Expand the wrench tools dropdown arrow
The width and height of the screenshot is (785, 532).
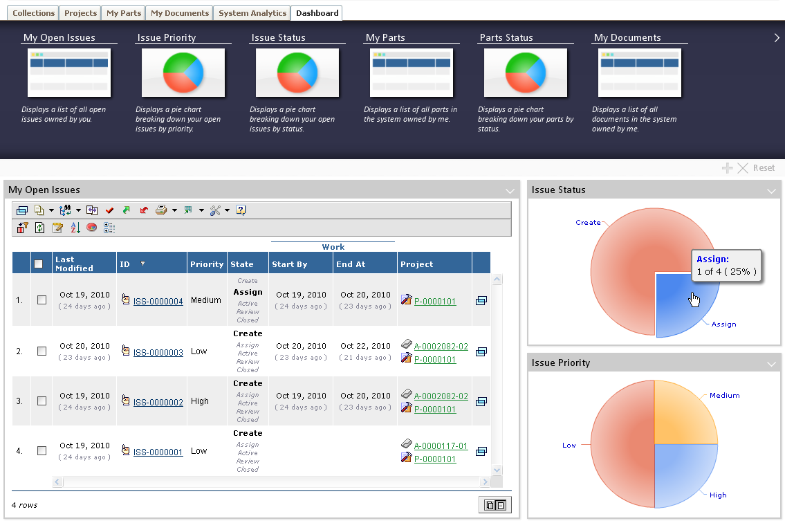(x=227, y=210)
